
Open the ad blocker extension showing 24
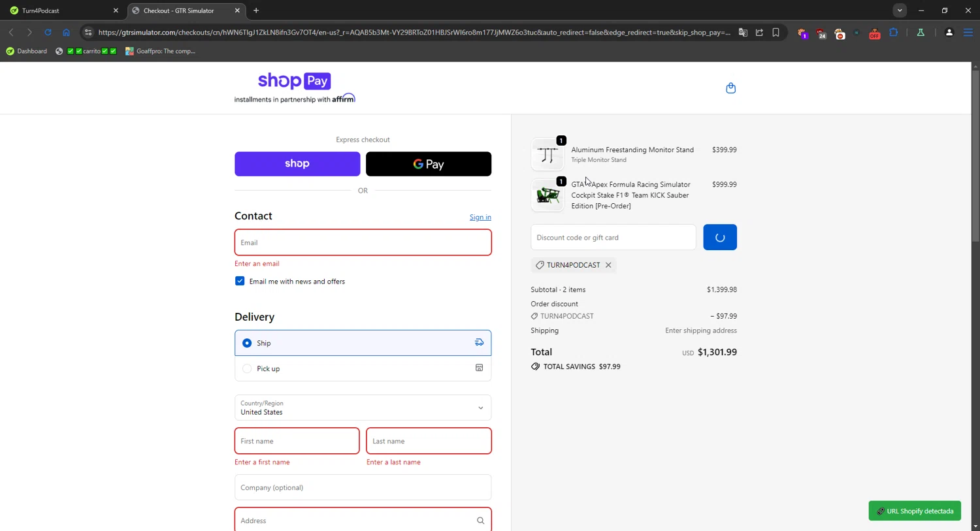click(x=821, y=33)
